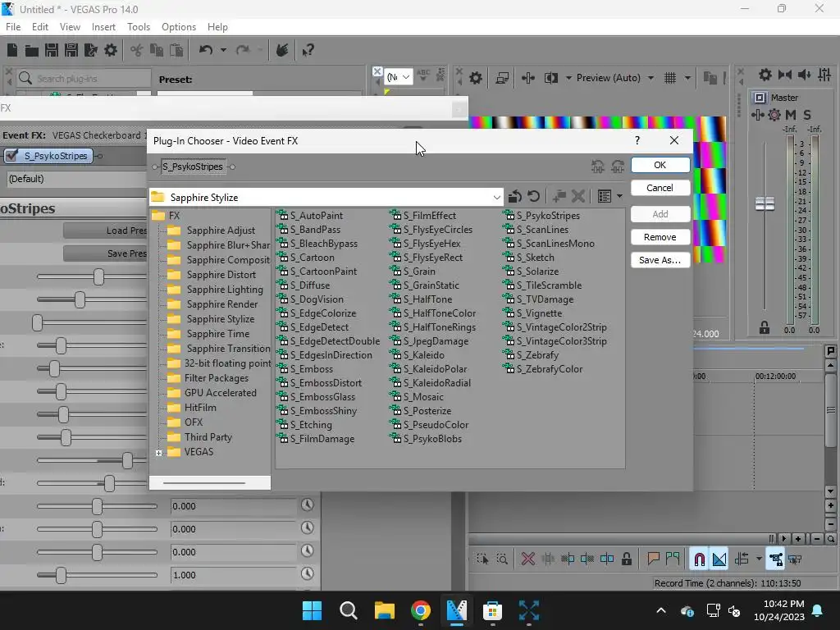Open the (Default) preset dropdown

(x=76, y=179)
